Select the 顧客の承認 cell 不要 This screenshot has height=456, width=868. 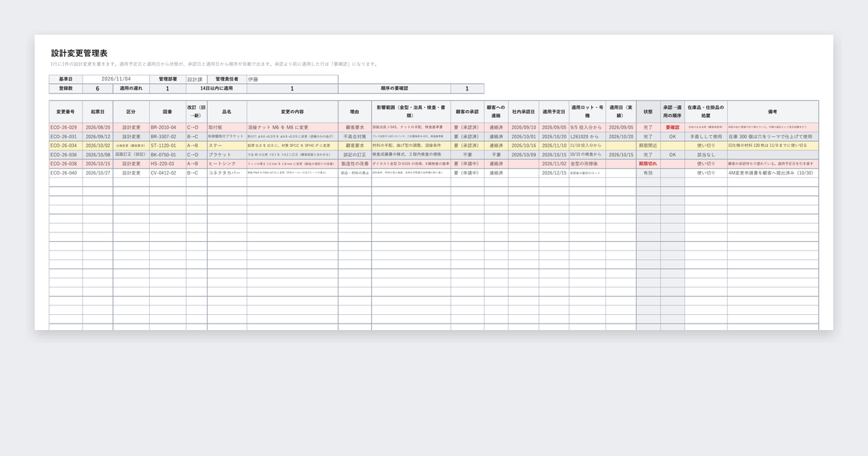click(467, 155)
